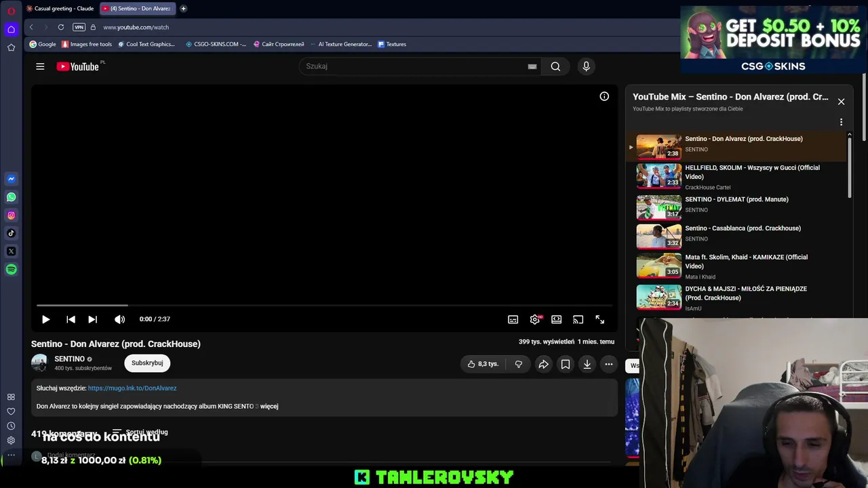Screen dimensions: 868x488
Task: Skip to the previous video
Action: click(71, 319)
